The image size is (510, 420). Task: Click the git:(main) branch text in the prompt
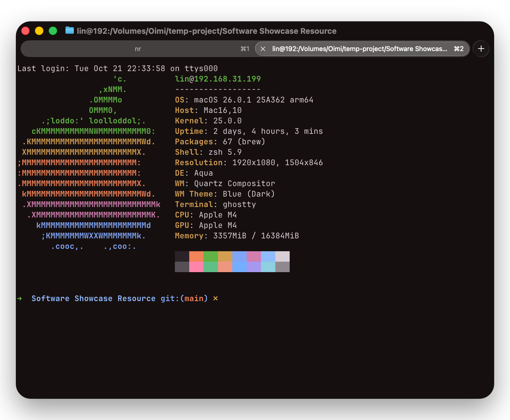pyautogui.click(x=184, y=298)
